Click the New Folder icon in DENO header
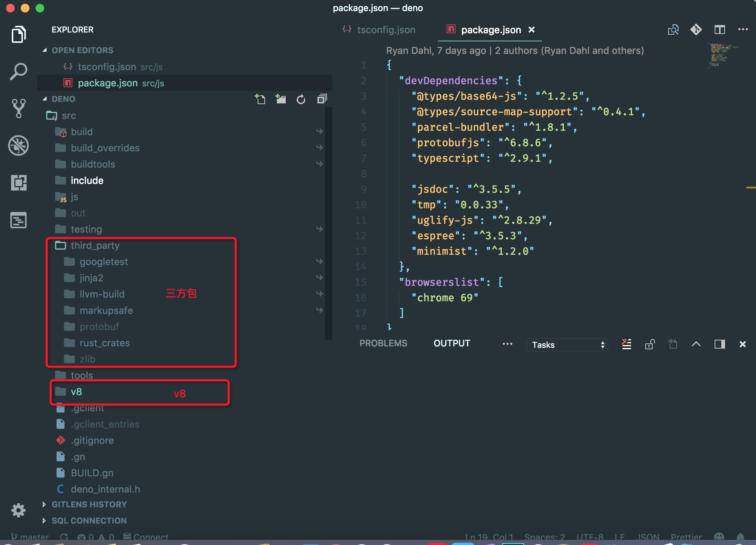Image resolution: width=756 pixels, height=545 pixels. (x=281, y=99)
